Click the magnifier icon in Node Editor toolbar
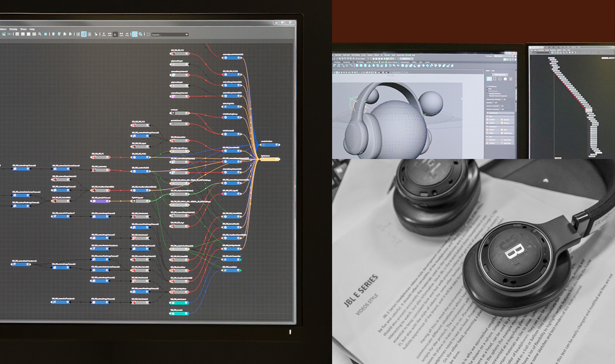Viewport: 615px width, 364px height. coord(40,34)
